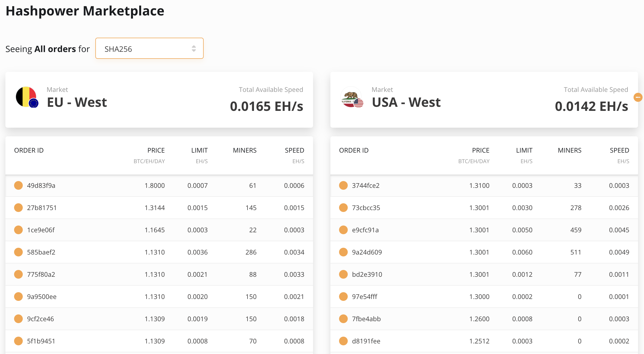Sort EU - West table by PRICE column
644x354 pixels.
156,150
